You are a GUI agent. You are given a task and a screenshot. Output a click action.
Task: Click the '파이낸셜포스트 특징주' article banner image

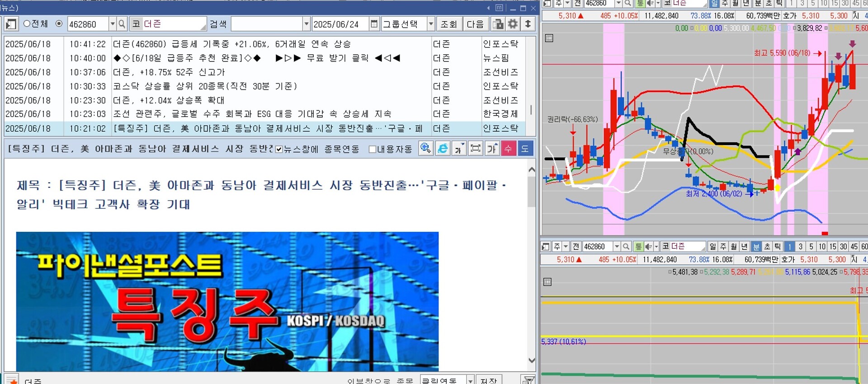click(x=227, y=301)
